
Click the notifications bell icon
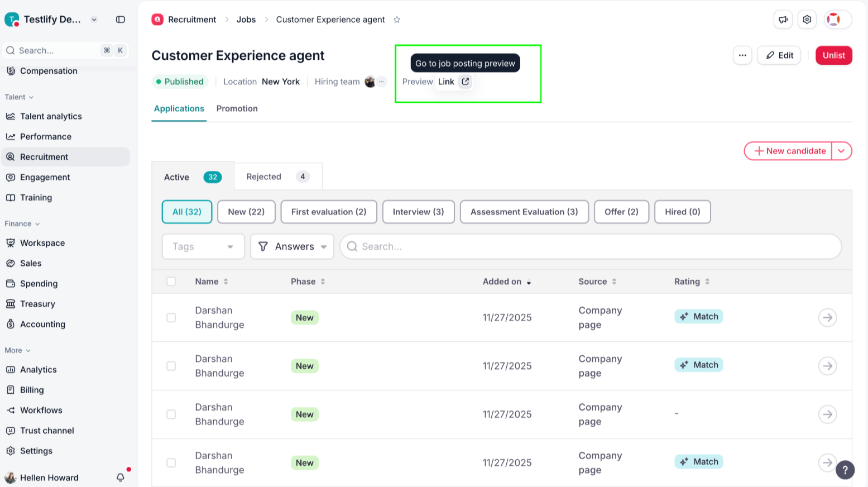pos(121,478)
